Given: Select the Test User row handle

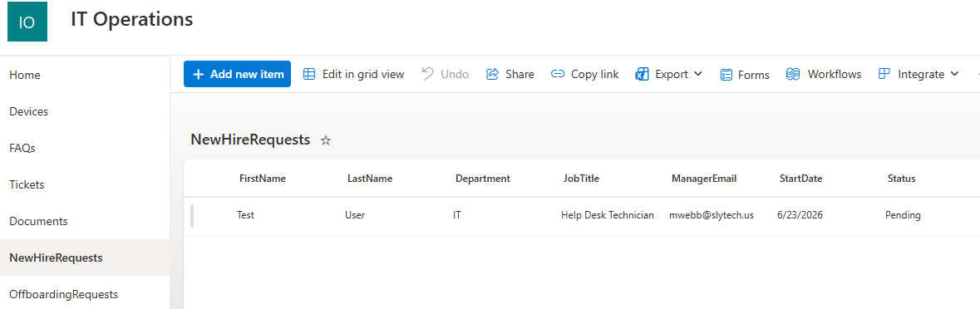Looking at the screenshot, I should 192,215.
